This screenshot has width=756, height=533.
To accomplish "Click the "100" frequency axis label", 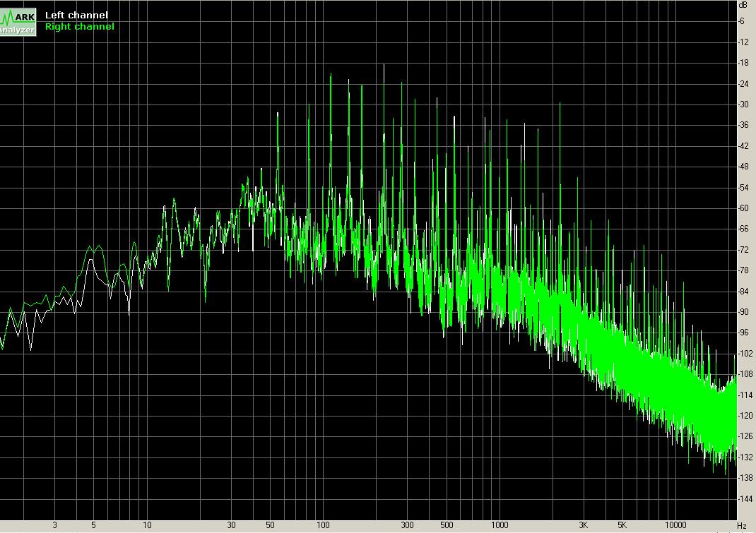I will (x=323, y=525).
